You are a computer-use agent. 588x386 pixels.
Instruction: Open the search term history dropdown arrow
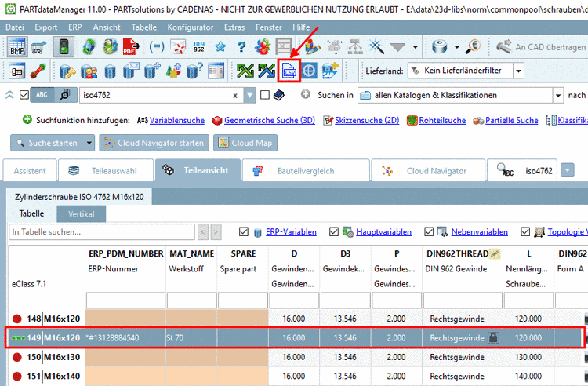tap(249, 95)
